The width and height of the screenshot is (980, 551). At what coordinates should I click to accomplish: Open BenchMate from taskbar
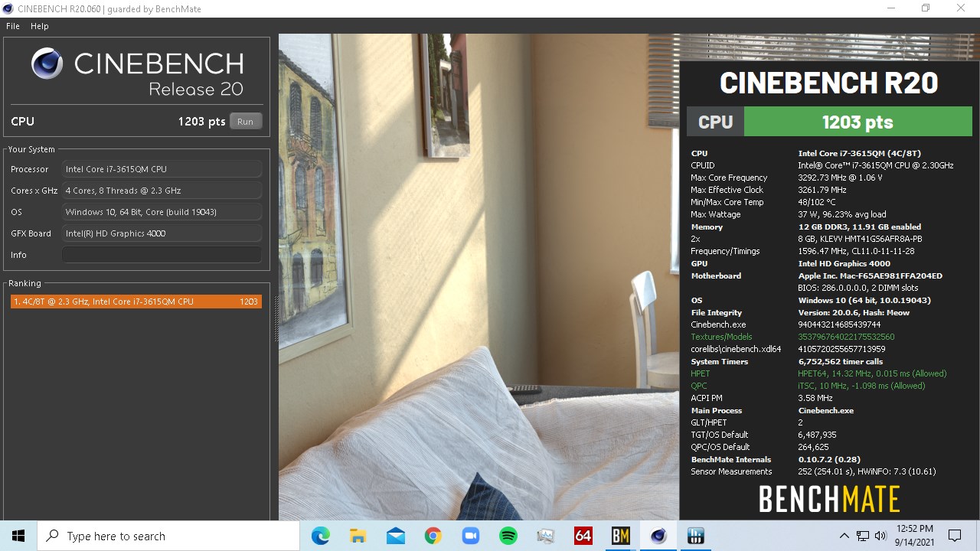pyautogui.click(x=621, y=536)
